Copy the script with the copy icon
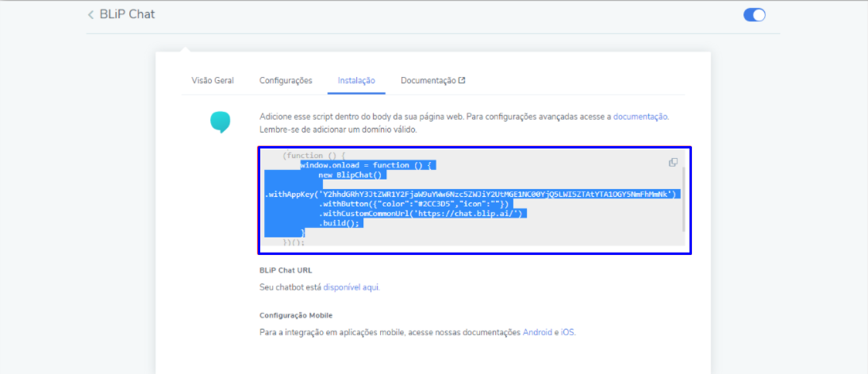 pos(673,162)
